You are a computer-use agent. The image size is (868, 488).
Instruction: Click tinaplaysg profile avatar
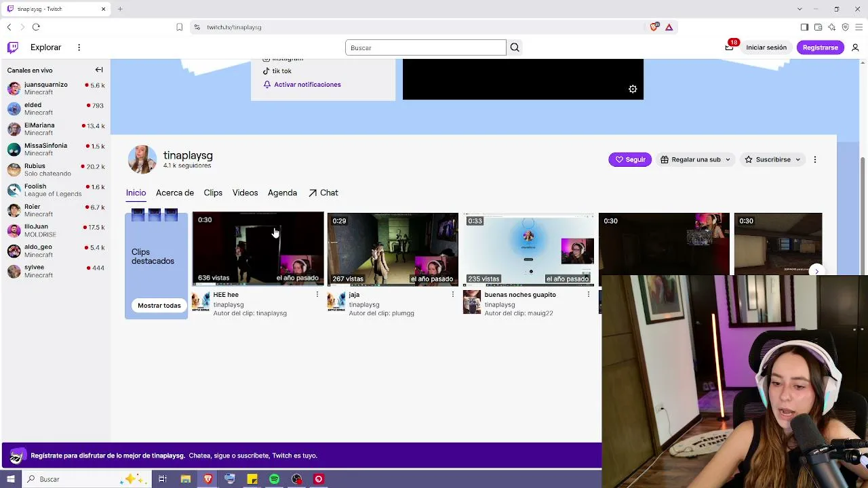142,159
